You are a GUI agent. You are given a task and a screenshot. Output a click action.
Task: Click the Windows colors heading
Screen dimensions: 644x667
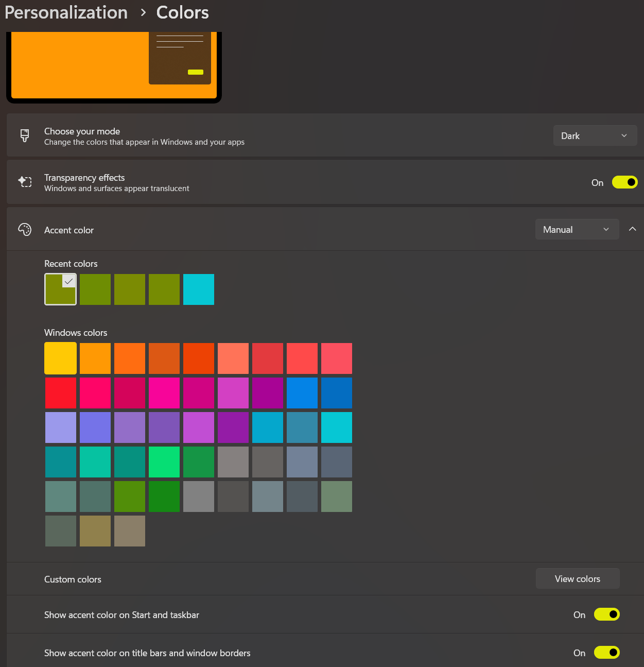[x=76, y=333]
